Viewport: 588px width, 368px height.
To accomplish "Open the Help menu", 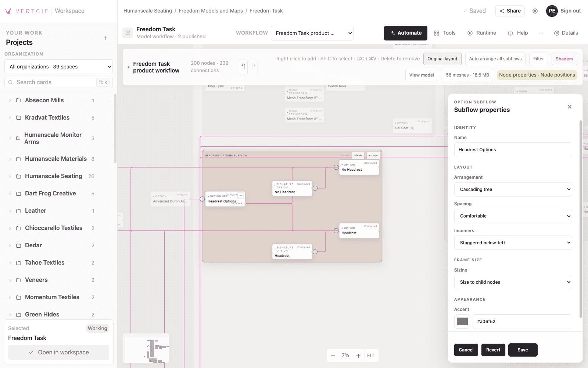I will coord(518,33).
